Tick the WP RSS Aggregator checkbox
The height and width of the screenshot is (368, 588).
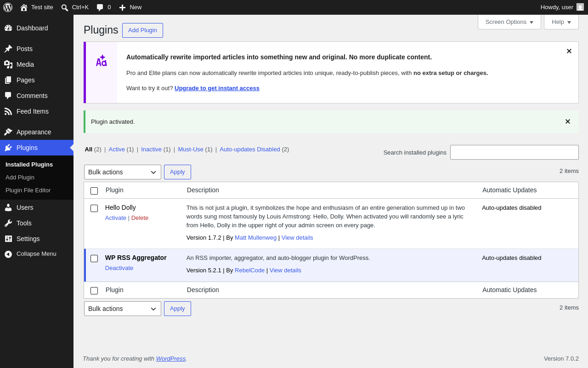(x=94, y=259)
